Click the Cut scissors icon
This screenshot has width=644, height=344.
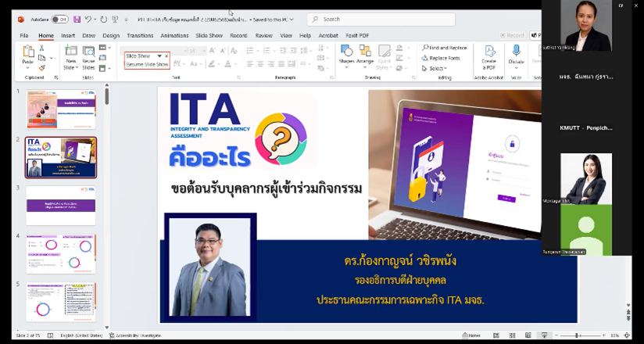pos(42,48)
